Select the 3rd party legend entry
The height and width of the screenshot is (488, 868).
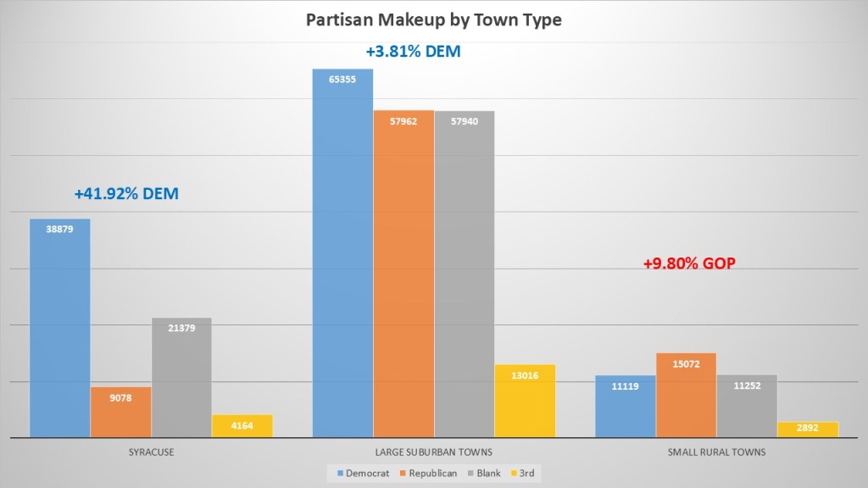click(x=522, y=473)
